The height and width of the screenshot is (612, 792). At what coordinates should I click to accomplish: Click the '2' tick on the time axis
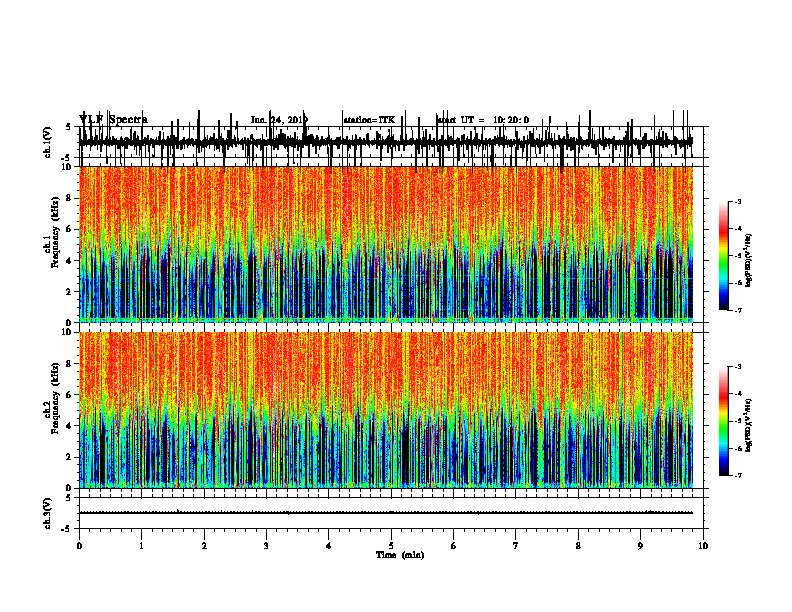pos(204,546)
